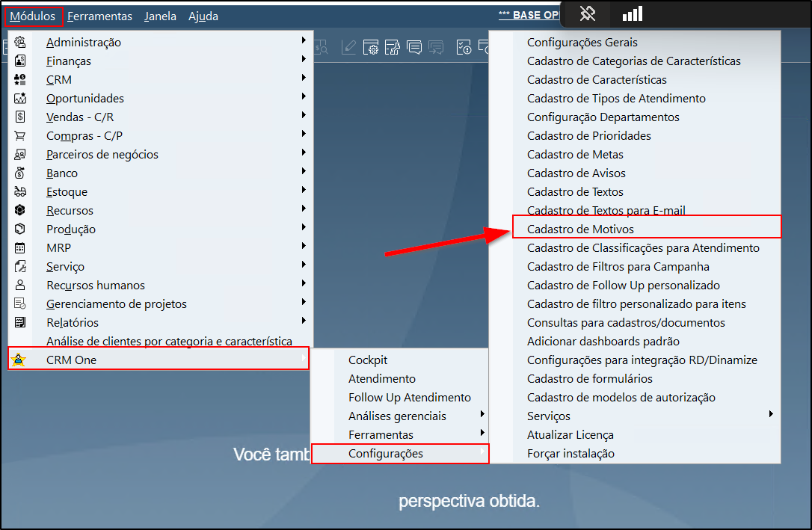Click the Banco money bag icon
Viewport: 812px width, 530px height.
tap(20, 173)
